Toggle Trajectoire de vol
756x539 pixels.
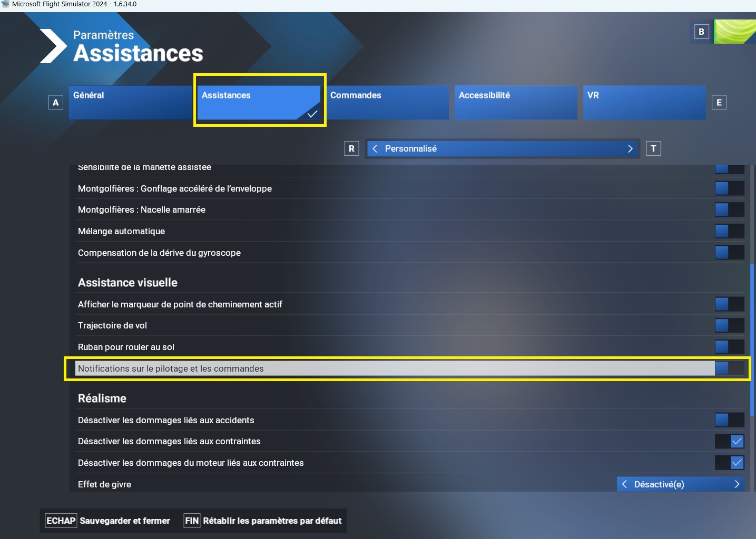pos(729,325)
